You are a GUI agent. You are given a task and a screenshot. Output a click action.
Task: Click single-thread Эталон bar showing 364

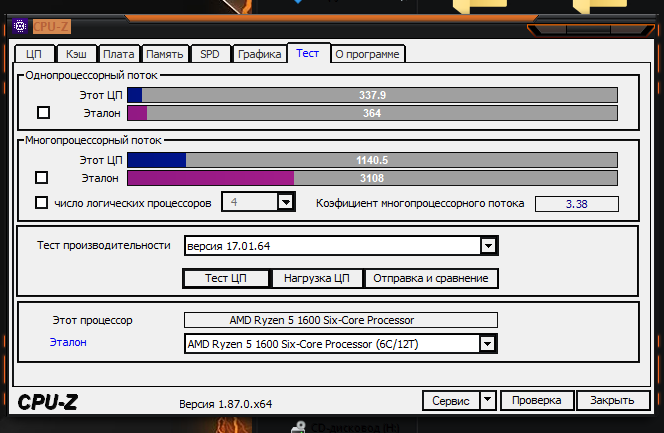pos(372,113)
